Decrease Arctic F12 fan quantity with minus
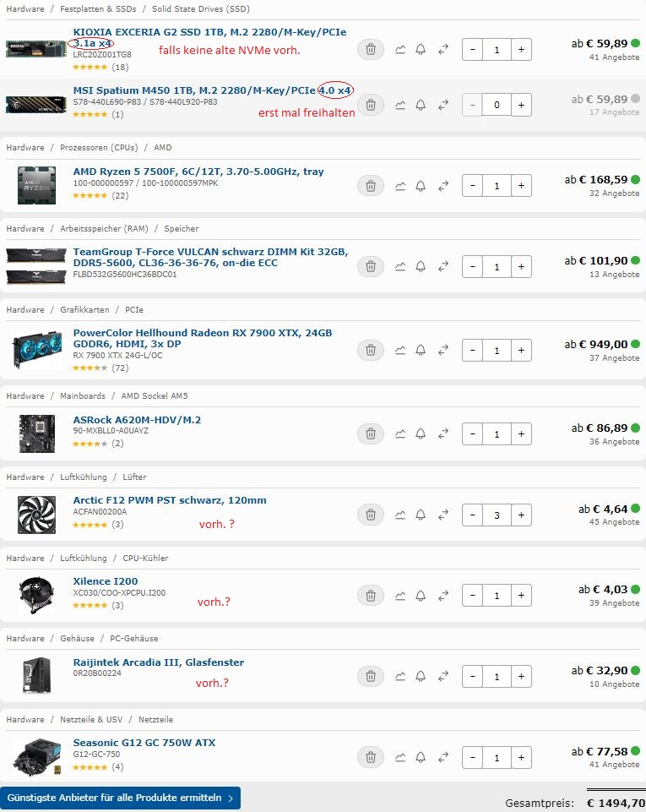Image resolution: width=646 pixels, height=812 pixels. 473,515
